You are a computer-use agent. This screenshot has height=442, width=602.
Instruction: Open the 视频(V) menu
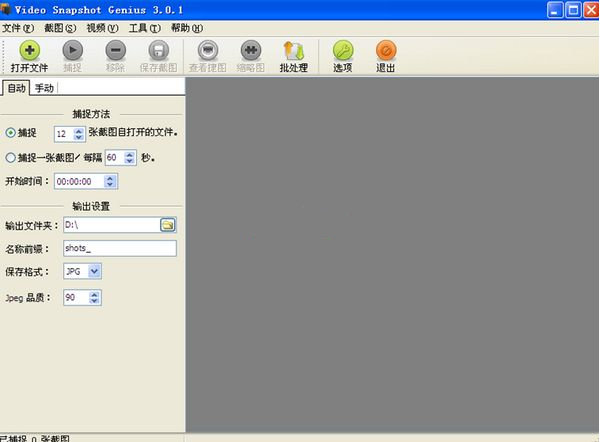(x=102, y=28)
